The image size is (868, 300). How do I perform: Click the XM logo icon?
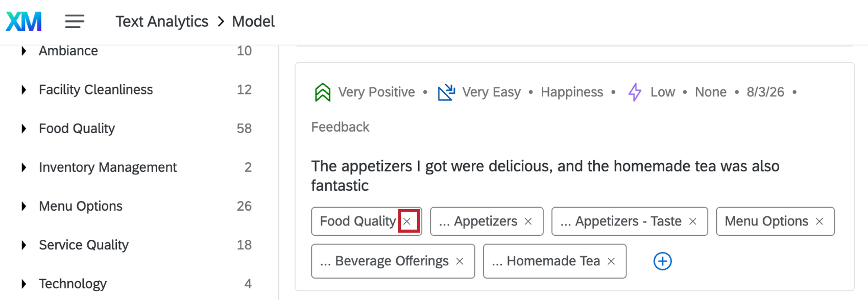tap(24, 21)
